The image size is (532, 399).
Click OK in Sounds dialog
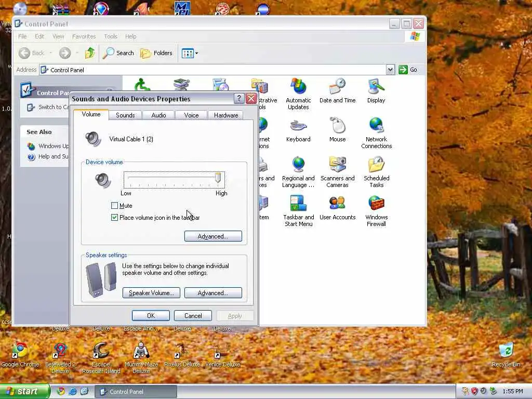[151, 315]
